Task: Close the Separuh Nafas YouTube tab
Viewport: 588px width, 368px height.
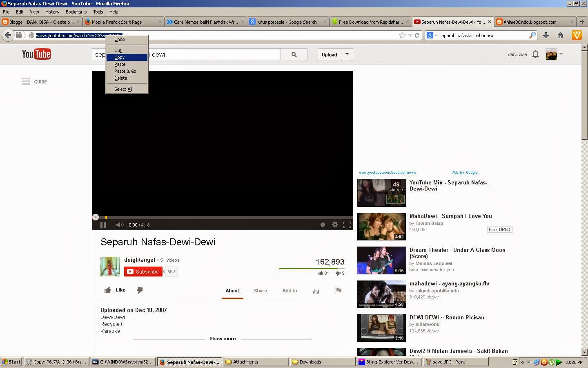Action: point(490,22)
